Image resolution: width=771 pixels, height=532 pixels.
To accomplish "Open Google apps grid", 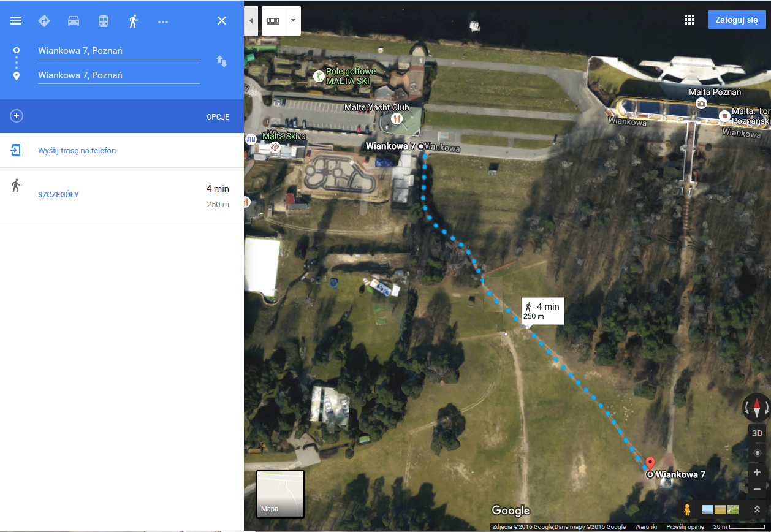I will tap(689, 20).
